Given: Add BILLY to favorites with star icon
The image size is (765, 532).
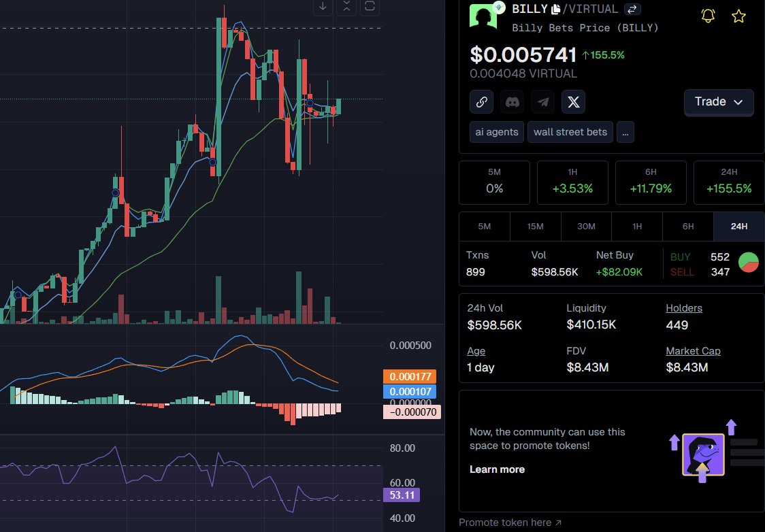Looking at the screenshot, I should point(738,16).
